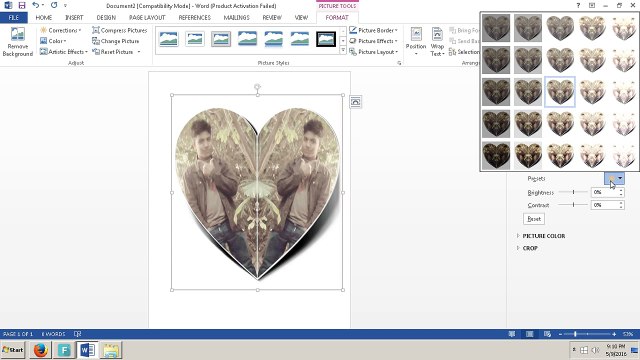Switch to the REVIEW tab

pyautogui.click(x=272, y=18)
